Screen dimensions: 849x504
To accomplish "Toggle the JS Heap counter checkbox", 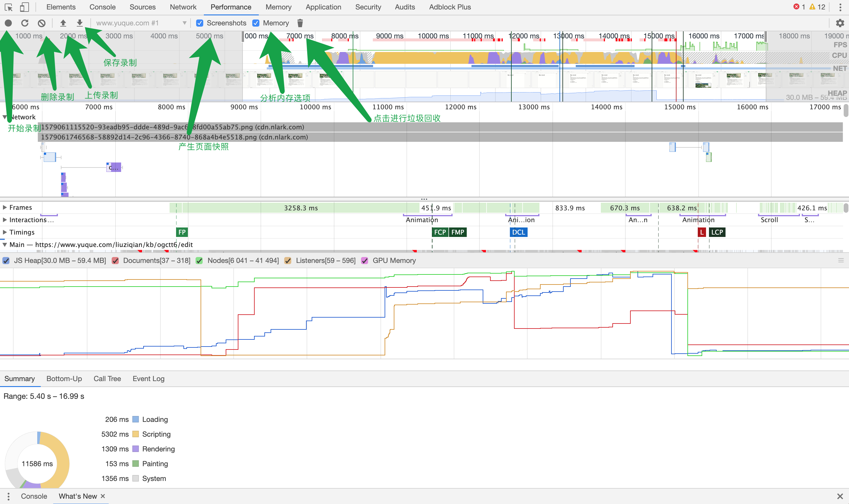I will coord(6,261).
